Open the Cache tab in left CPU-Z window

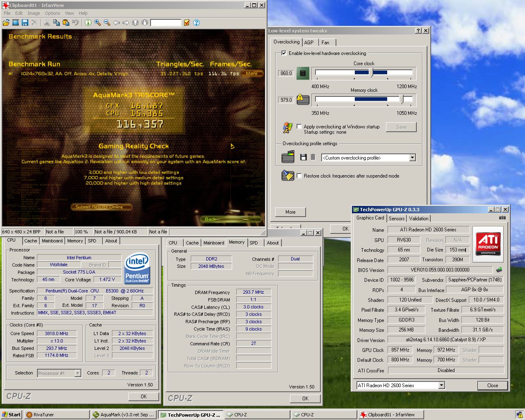(30, 241)
